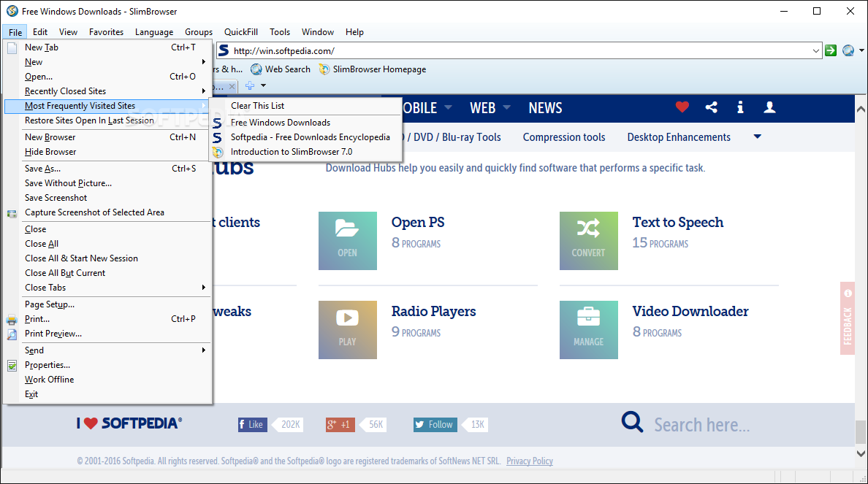Click the Open PS hub icon
Image resolution: width=868 pixels, height=484 pixels.
click(x=348, y=241)
